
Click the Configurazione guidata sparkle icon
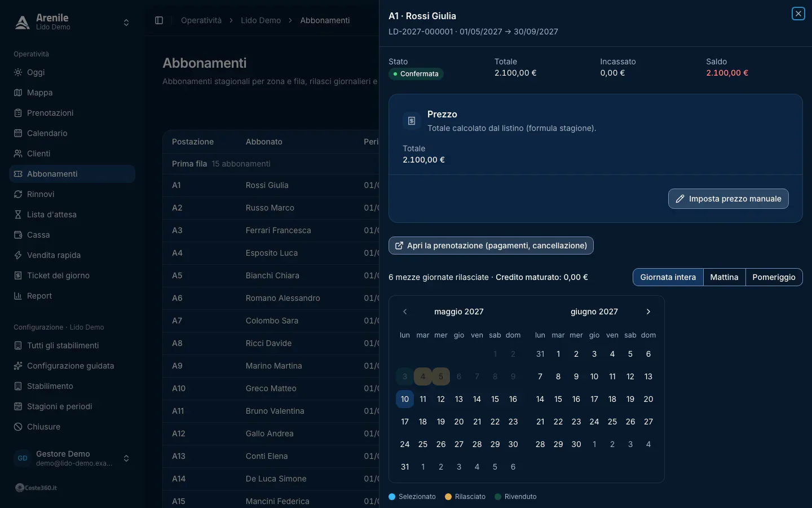(18, 366)
